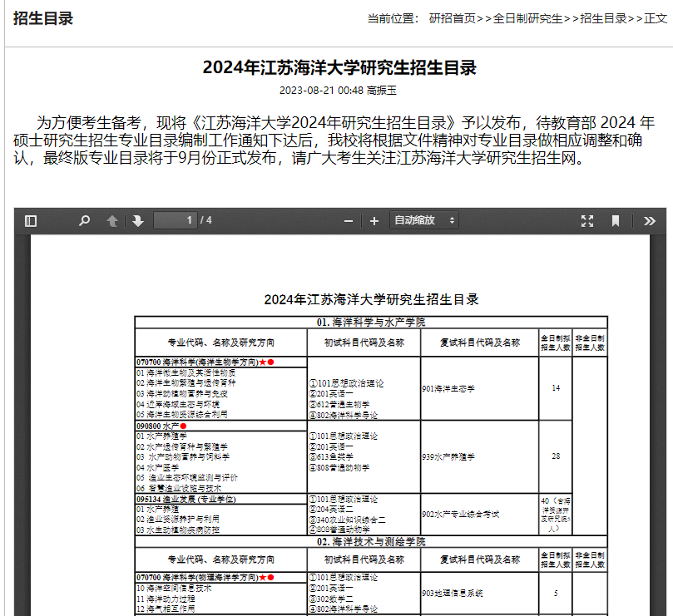Click 初试科目代码及名称 column header in 01 section
Screen dimensions: 673x616
click(x=364, y=342)
